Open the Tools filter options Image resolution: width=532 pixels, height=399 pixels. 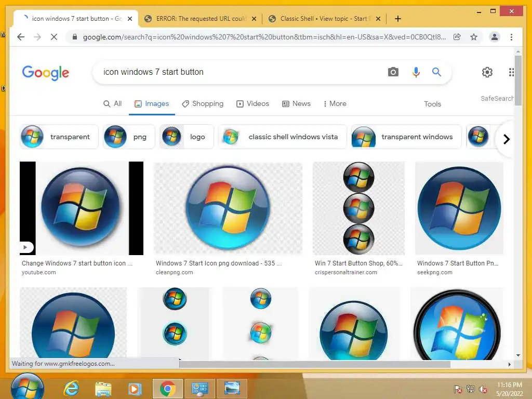(x=432, y=104)
